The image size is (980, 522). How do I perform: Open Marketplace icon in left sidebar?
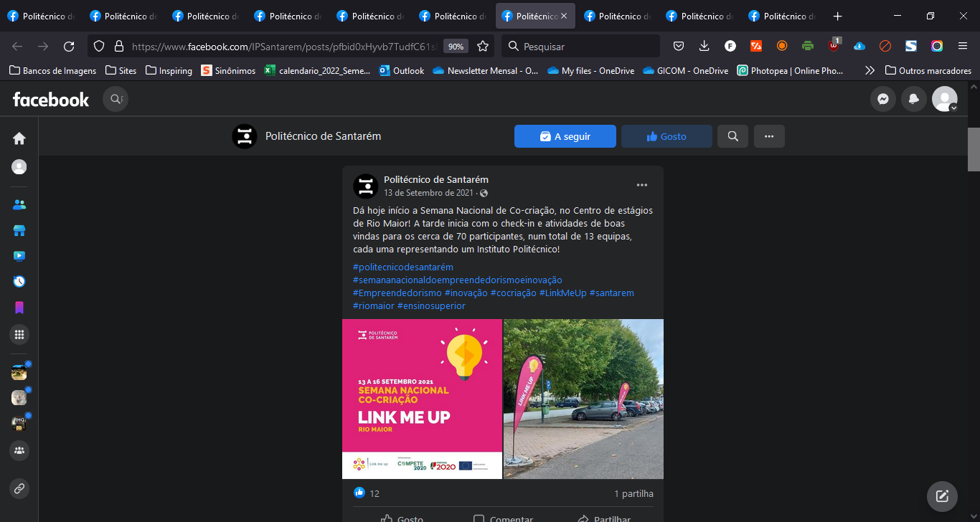point(19,230)
